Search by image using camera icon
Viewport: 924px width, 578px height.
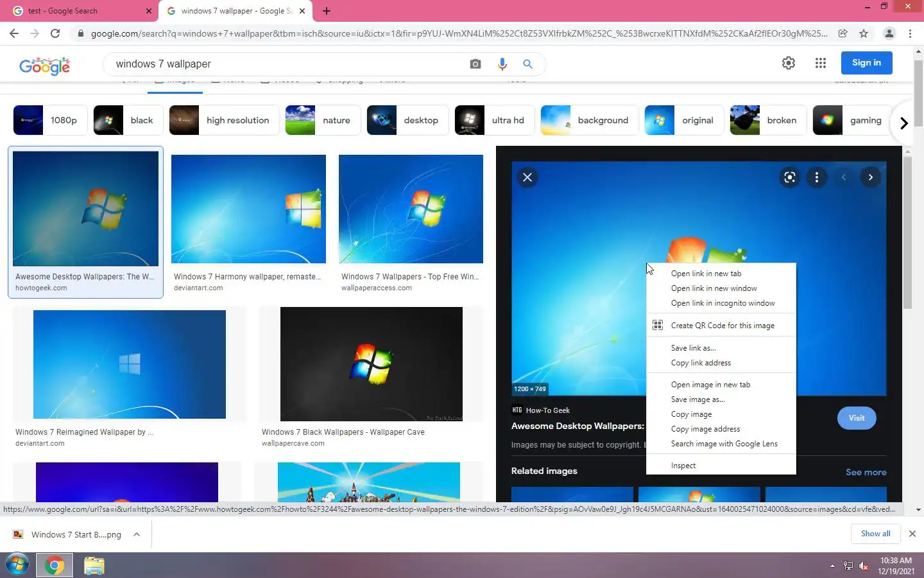tap(475, 64)
